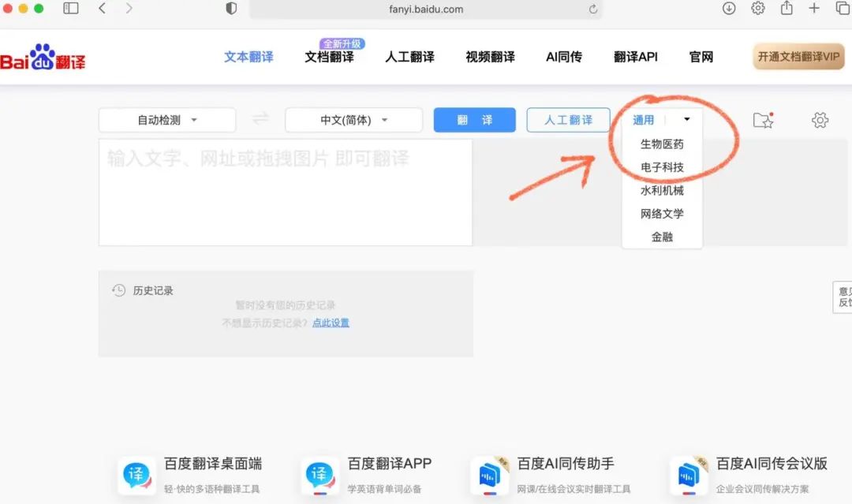Open 百度翻译APP icon
The width and height of the screenshot is (852, 504).
(320, 476)
